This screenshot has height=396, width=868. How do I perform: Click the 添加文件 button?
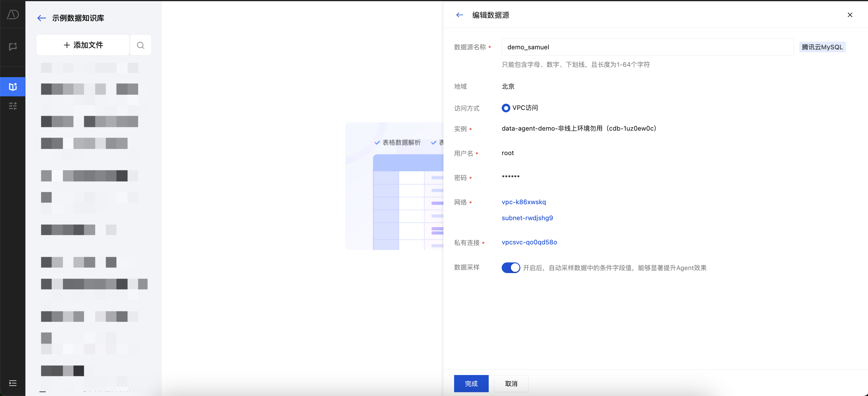pos(83,45)
